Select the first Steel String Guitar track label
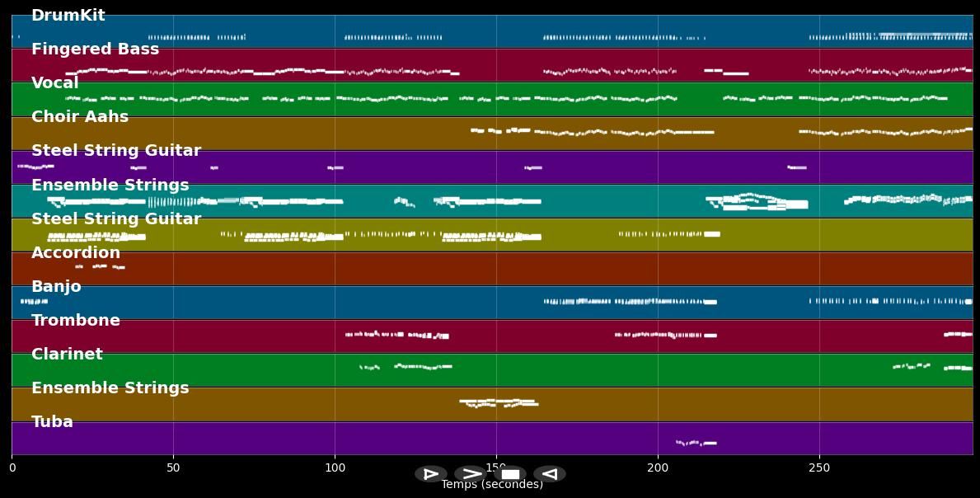 tap(116, 150)
